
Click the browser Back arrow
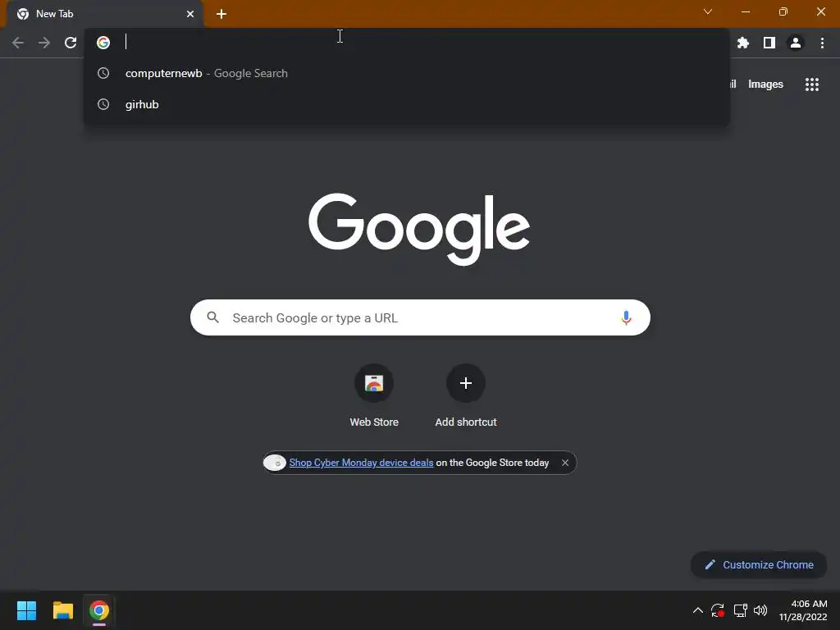[x=18, y=43]
